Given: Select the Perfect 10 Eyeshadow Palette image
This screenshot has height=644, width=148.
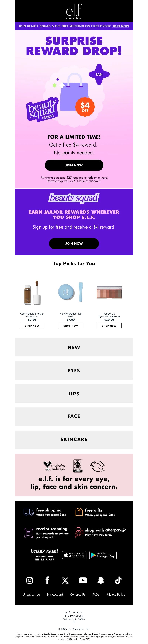Looking at the screenshot, I should [109, 293].
